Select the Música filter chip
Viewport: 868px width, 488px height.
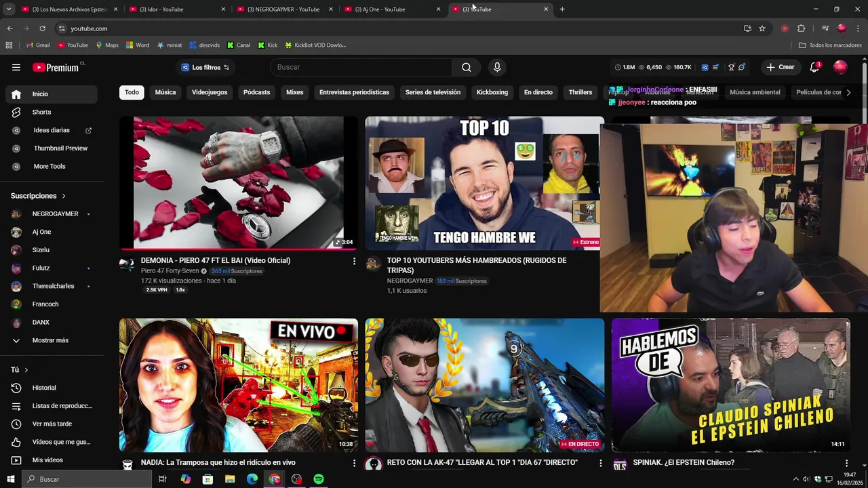click(x=165, y=92)
